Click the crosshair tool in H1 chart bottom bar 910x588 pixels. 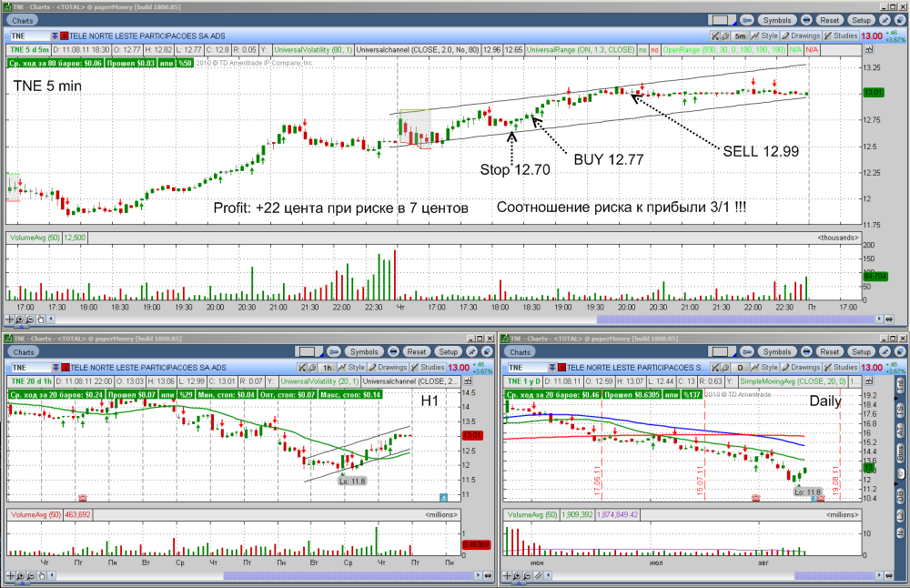click(x=10, y=576)
